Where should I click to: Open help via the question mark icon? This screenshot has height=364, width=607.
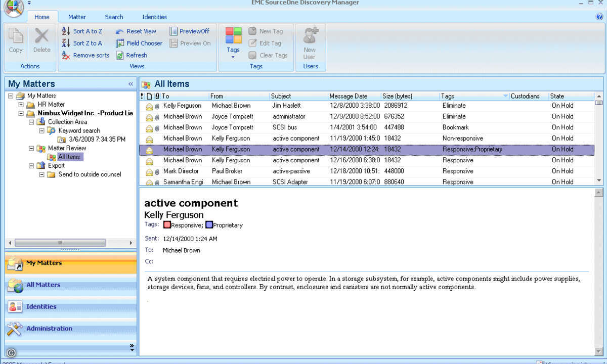coord(600,17)
